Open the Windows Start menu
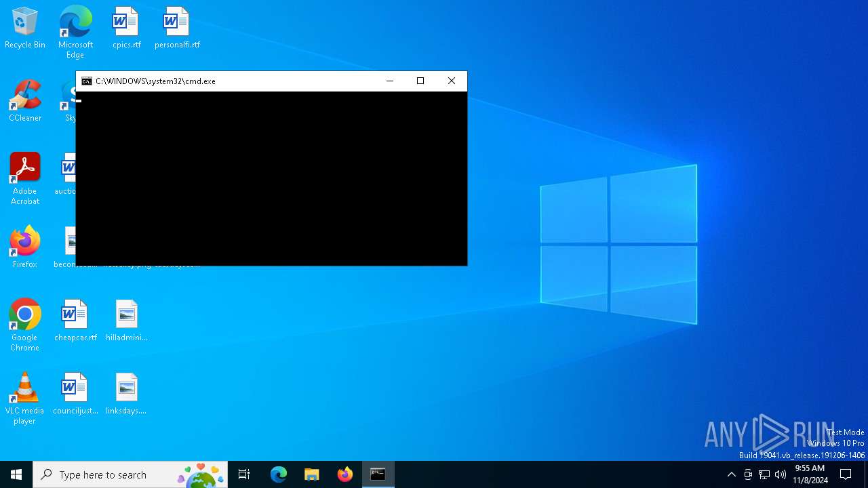Screen dimensions: 868x488 16,474
